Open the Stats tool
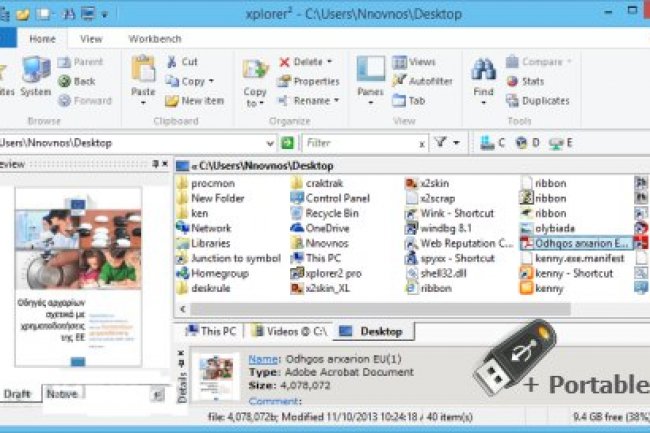Screen dimensions: 650x433 pyautogui.click(x=525, y=81)
